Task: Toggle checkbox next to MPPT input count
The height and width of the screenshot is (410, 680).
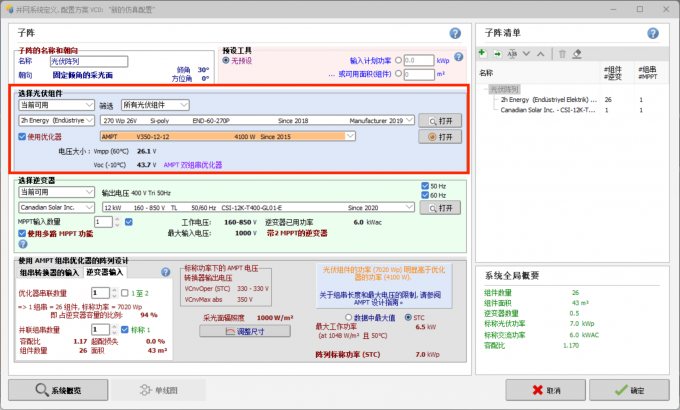Action: click(129, 222)
